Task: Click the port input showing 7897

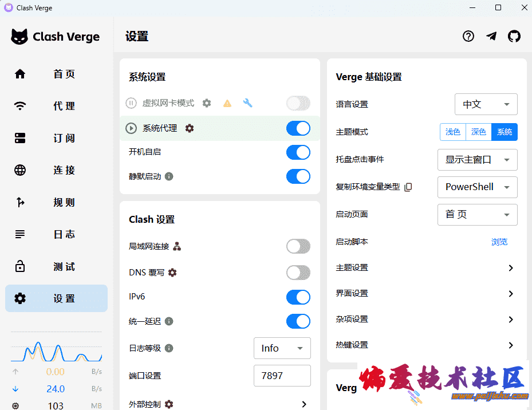Action: coord(282,376)
